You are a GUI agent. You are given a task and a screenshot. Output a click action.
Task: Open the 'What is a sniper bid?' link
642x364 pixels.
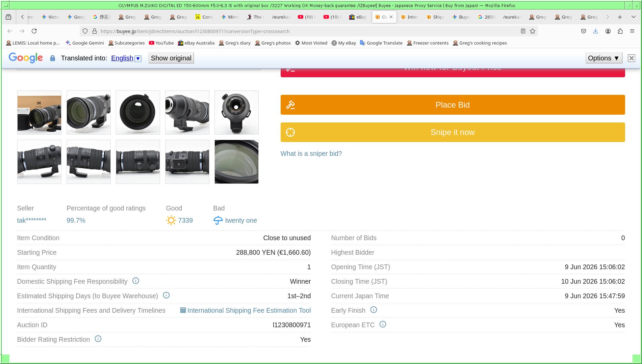pyautogui.click(x=311, y=153)
